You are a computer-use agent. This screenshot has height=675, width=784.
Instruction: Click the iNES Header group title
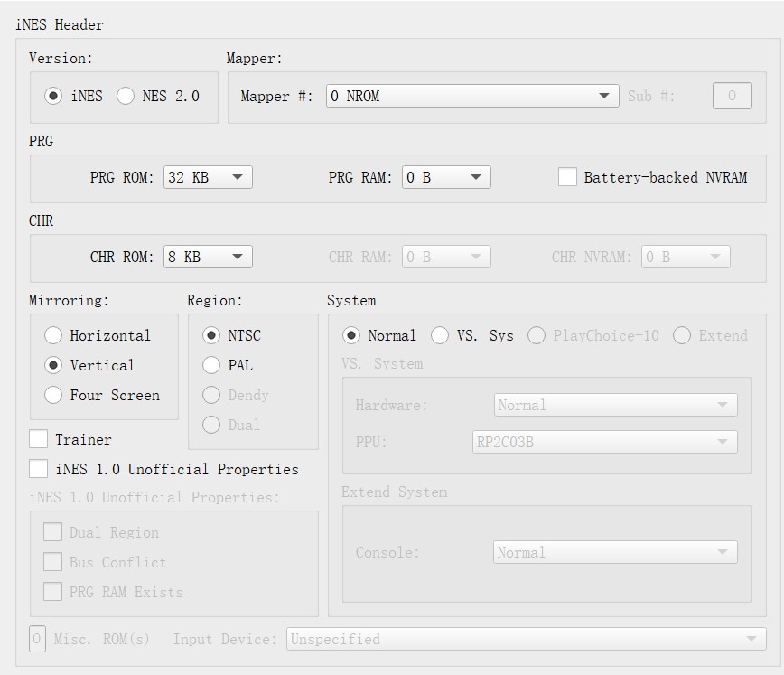click(60, 24)
